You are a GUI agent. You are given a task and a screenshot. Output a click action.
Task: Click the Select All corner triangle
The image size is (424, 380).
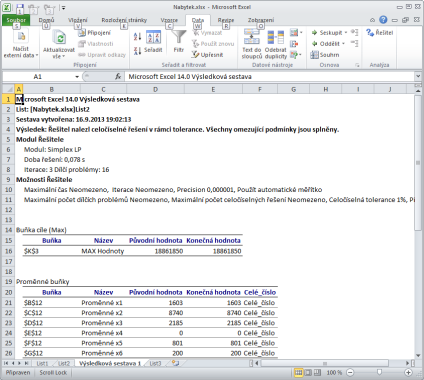[9, 89]
